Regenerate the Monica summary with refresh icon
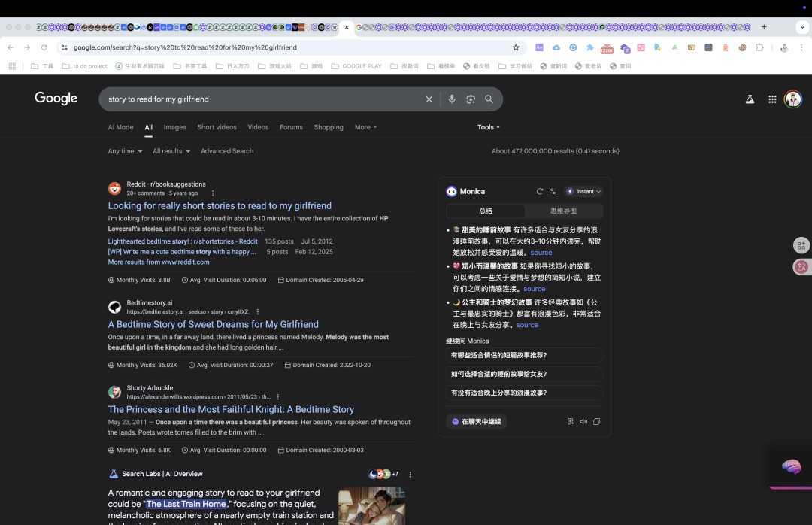The image size is (812, 525). (540, 191)
